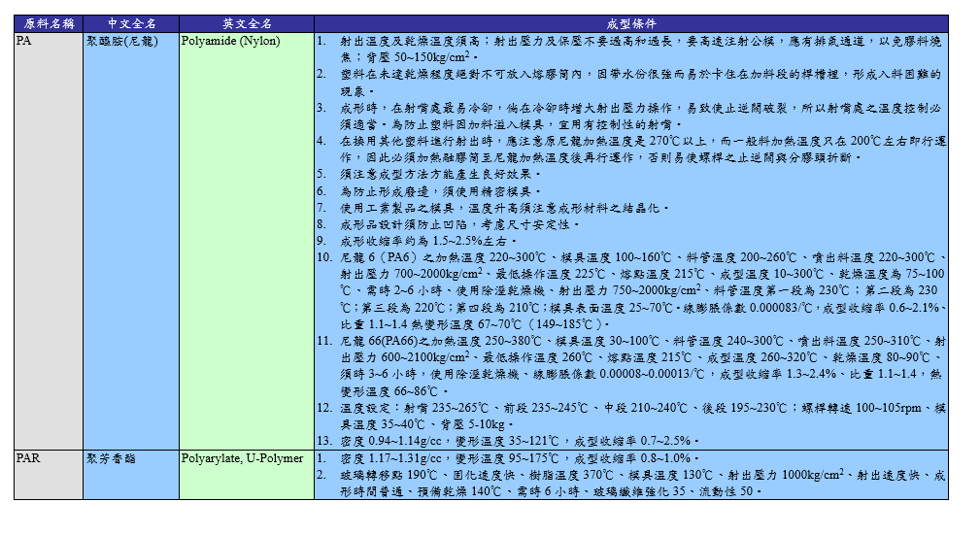Click the 成型條件 column header
The width and height of the screenshot is (980, 536).
pos(630,22)
